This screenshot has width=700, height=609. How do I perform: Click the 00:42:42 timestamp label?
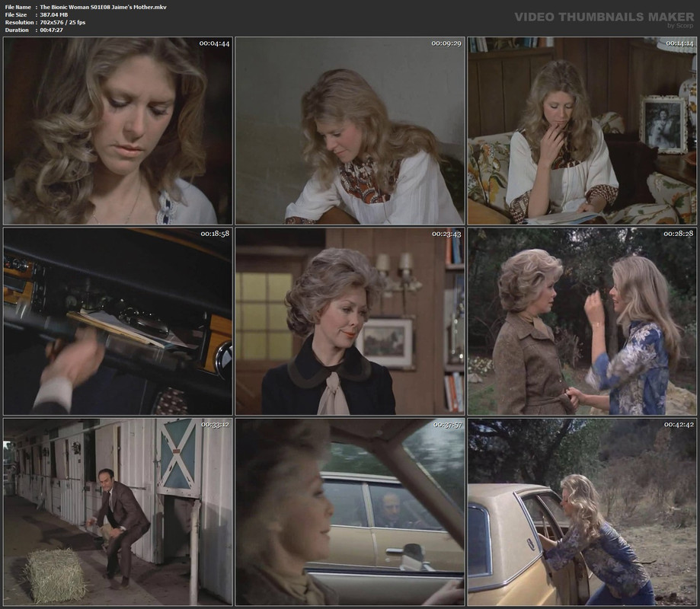click(x=679, y=425)
